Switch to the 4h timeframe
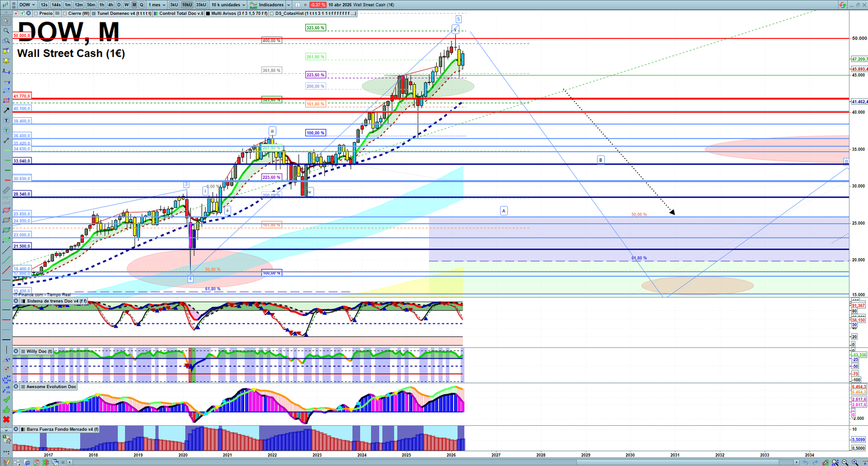The height and width of the screenshot is (466, 868). pos(110,5)
